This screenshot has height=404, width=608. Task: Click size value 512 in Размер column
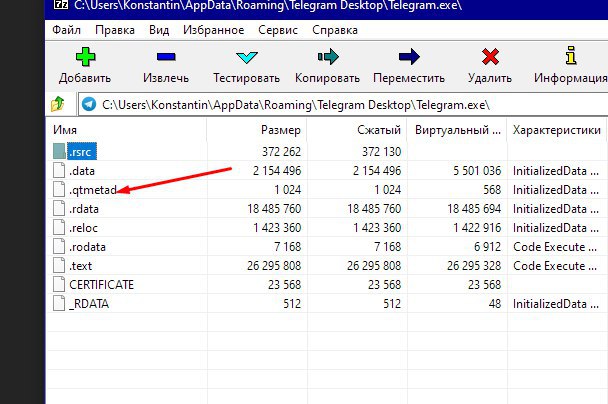(292, 304)
